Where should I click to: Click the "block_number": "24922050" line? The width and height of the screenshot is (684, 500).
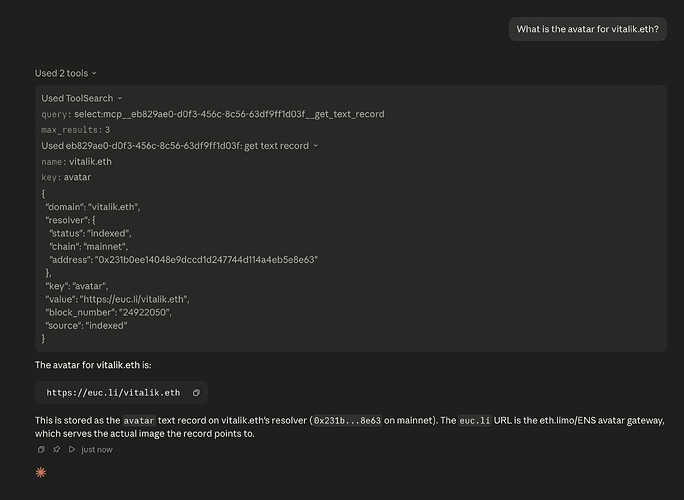(x=109, y=312)
